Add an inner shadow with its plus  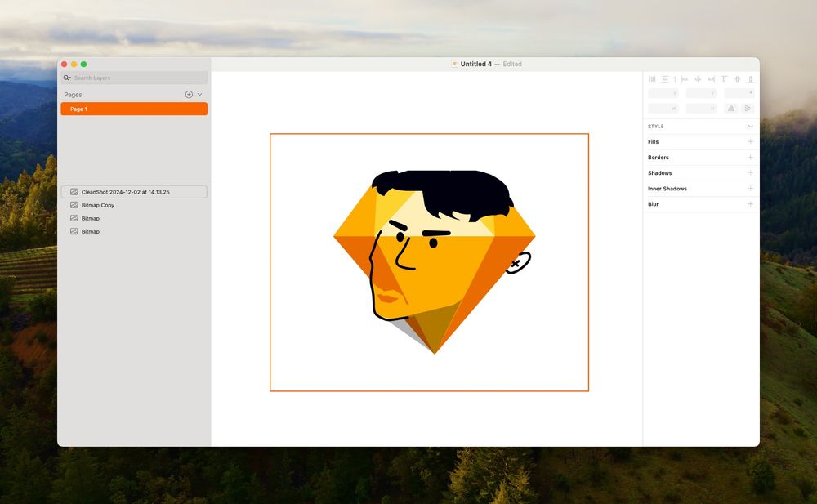tap(750, 189)
